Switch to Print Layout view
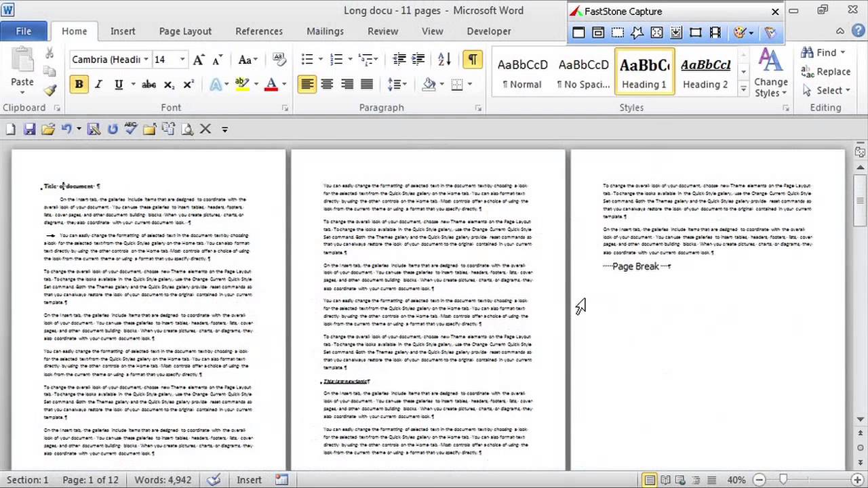Viewport: 868px width, 488px height. click(x=650, y=480)
